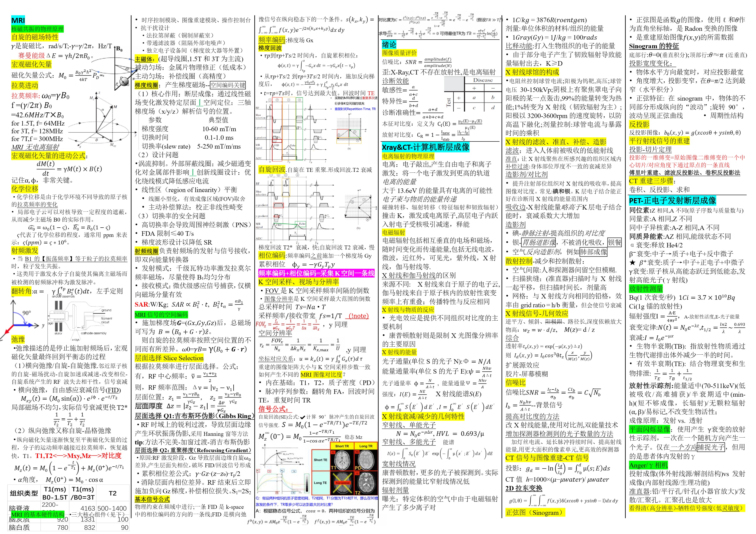756x534 pixels.
Task: Click the underlined 2D 拉东变换 heading
Action: [x=523, y=488]
